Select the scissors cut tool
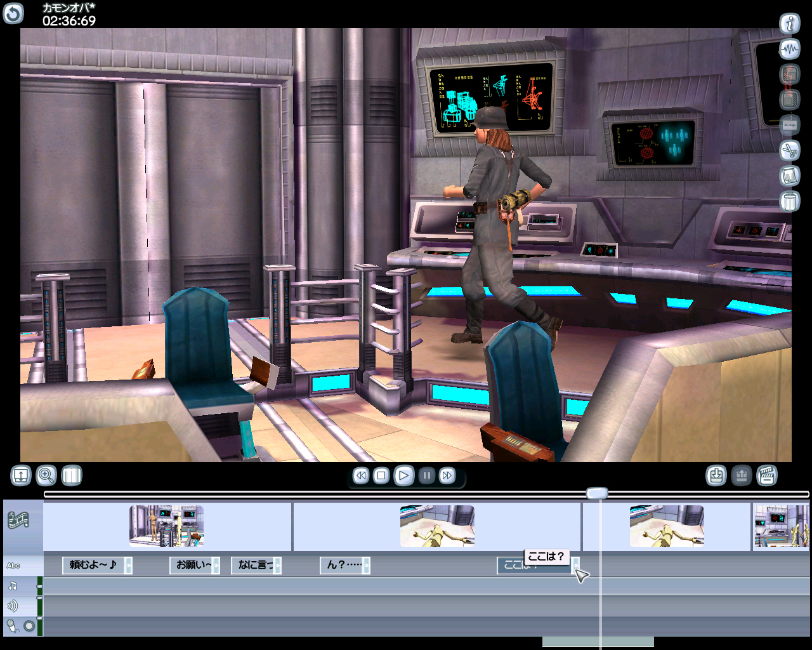The image size is (812, 650). 790,150
